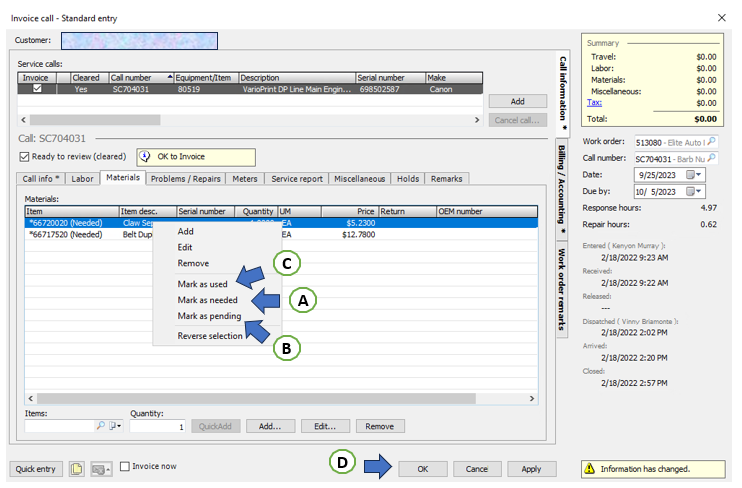Click the materials horizontal scrollbar thumb

click(256, 399)
